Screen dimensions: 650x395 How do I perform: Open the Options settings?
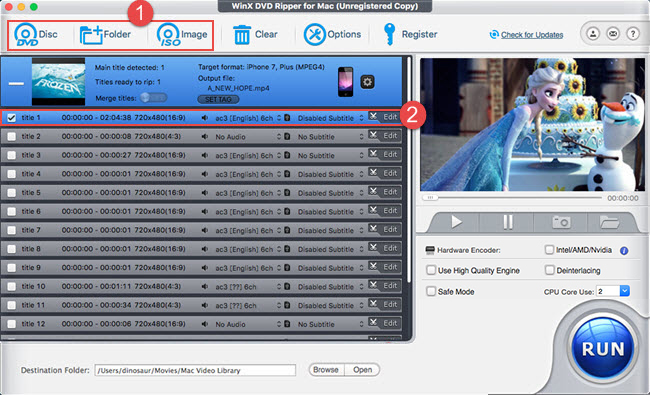332,34
